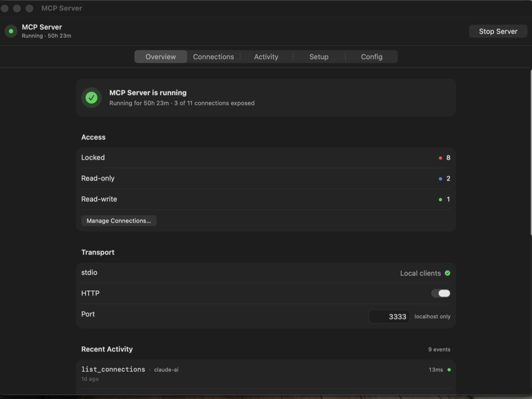Click the green checkmark server running icon

91,98
